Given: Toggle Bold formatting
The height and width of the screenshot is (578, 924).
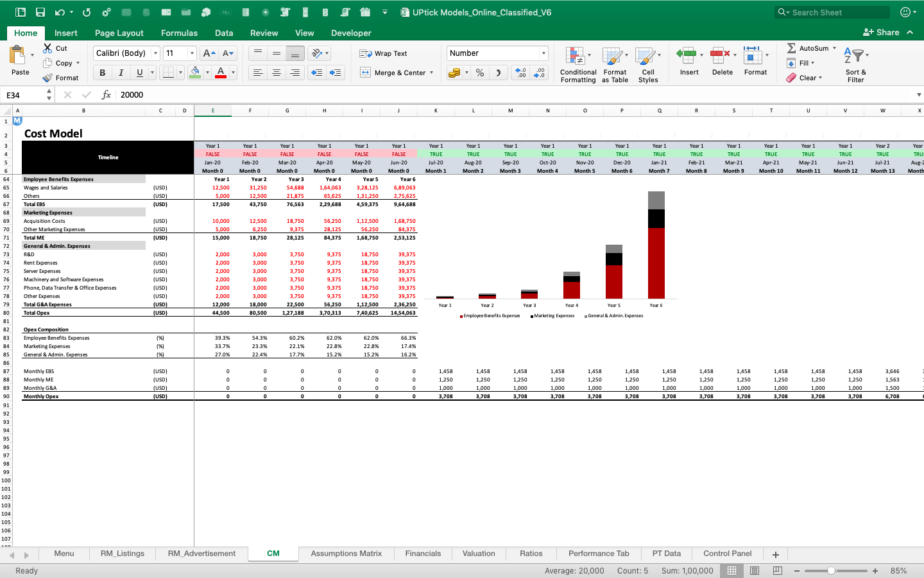Looking at the screenshot, I should tap(102, 73).
